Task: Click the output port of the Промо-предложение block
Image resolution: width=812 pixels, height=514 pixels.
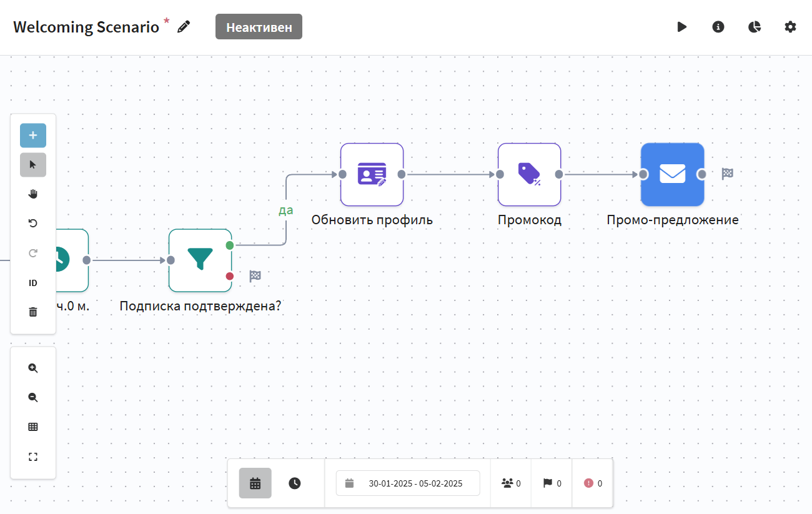Action: click(702, 174)
